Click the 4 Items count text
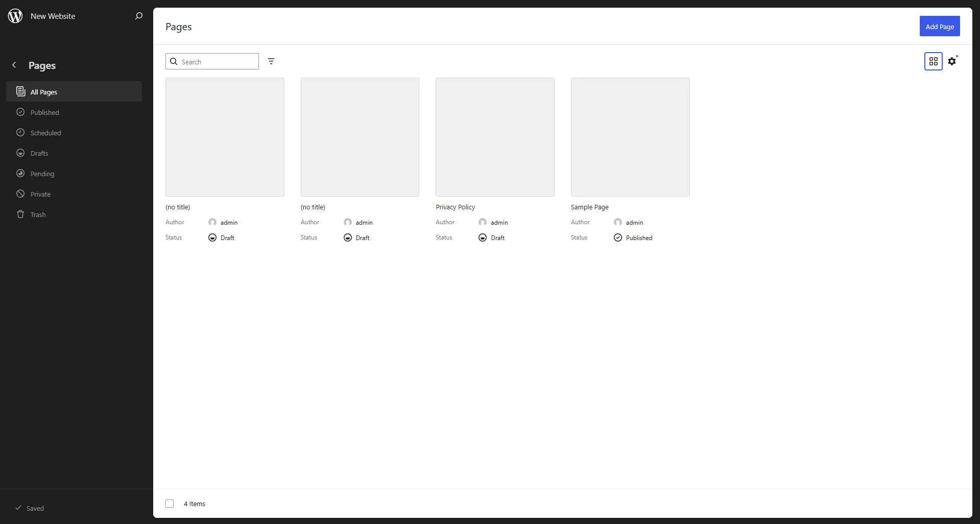This screenshot has width=980, height=524. click(x=195, y=504)
